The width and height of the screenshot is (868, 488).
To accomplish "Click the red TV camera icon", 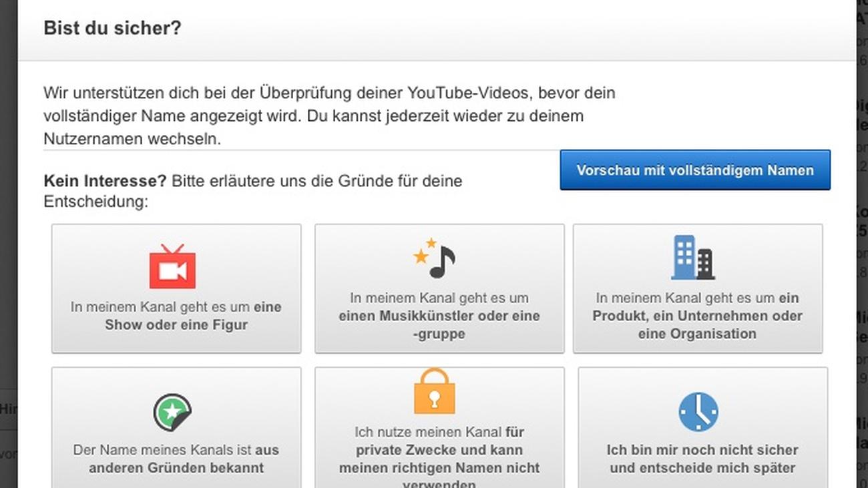I will (172, 267).
